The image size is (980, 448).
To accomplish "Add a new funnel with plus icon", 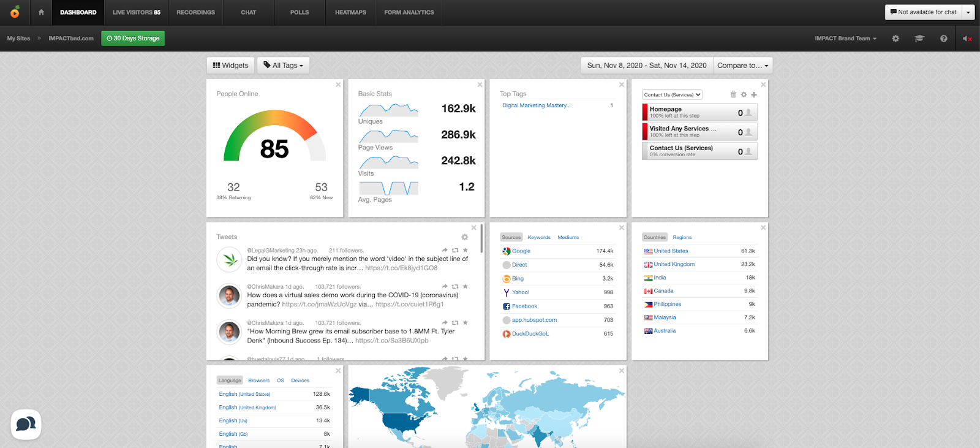I will tap(754, 94).
